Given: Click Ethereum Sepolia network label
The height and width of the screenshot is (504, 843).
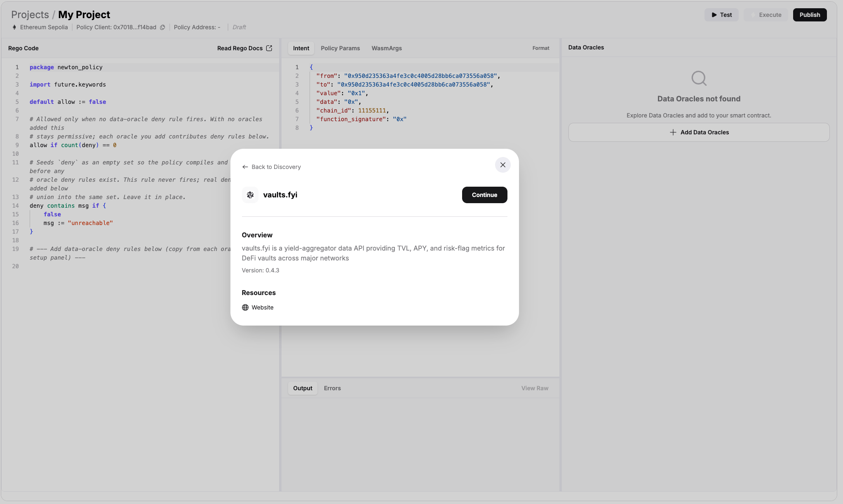Looking at the screenshot, I should coord(44,27).
